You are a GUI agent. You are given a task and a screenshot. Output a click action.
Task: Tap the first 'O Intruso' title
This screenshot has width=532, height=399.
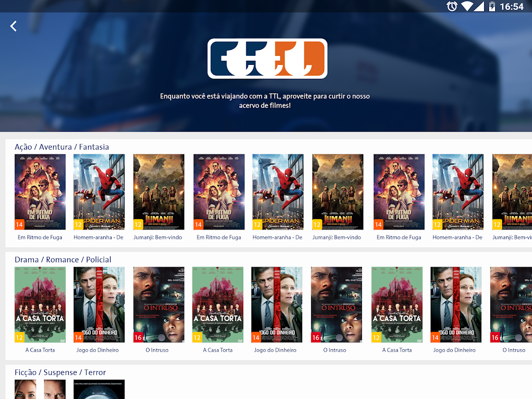click(157, 350)
